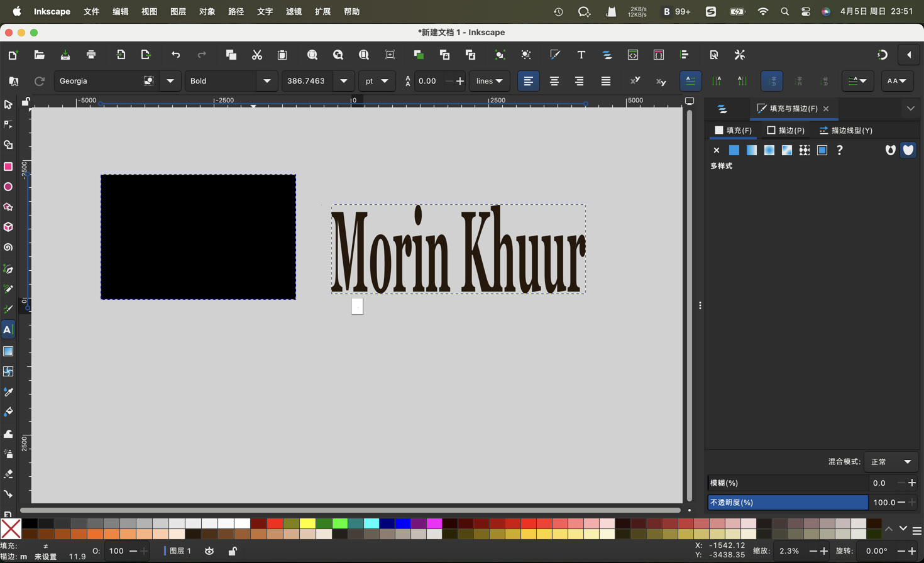Choose radial gradient fill button
924x563 pixels.
coord(769,150)
